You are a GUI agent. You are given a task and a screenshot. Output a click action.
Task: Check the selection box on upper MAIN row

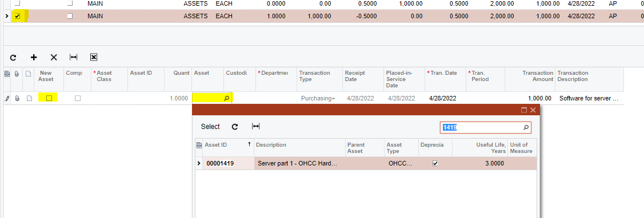click(x=17, y=3)
